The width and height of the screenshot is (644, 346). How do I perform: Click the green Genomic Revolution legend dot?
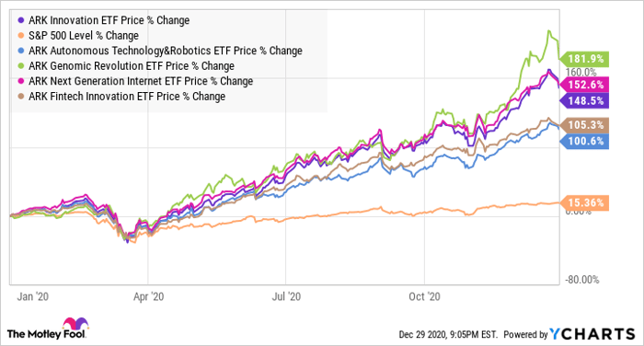click(x=21, y=65)
